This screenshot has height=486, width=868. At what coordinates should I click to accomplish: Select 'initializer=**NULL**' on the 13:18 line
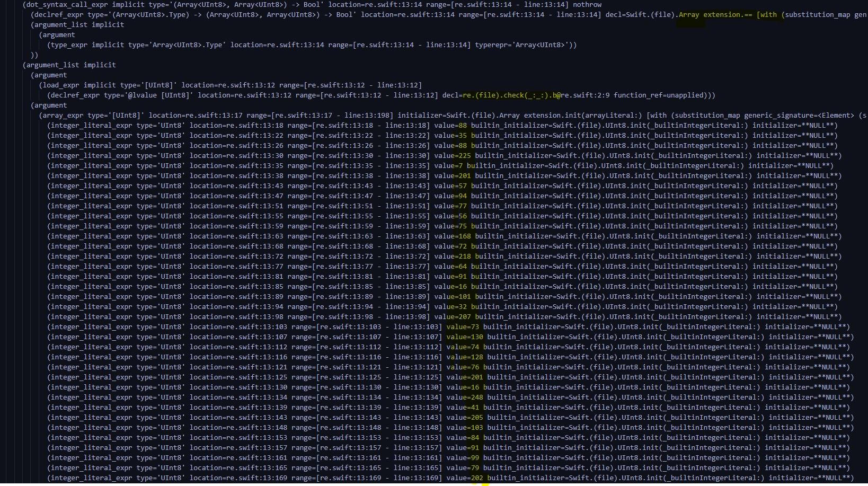tap(793, 125)
